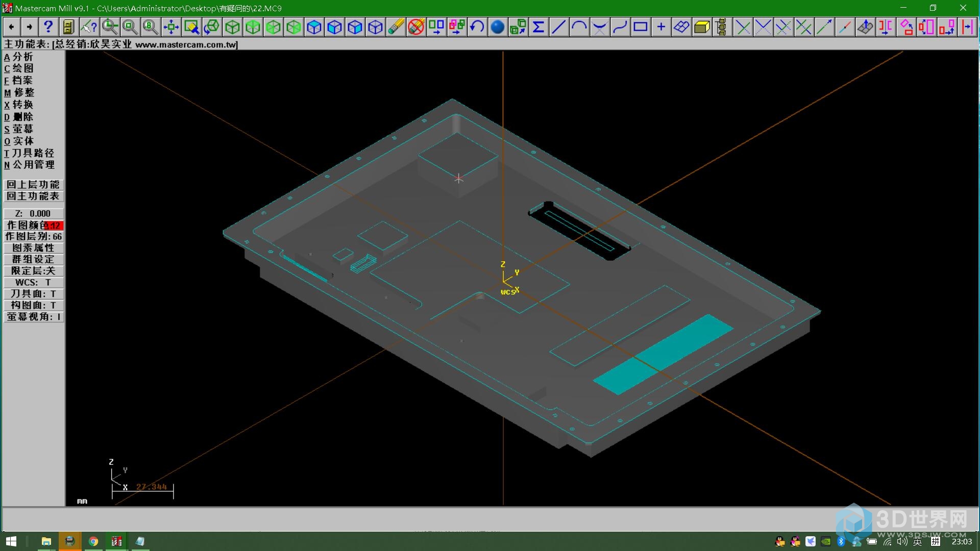This screenshot has height=551, width=980.
Task: Click 回主功能表 return to main menu
Action: 32,195
